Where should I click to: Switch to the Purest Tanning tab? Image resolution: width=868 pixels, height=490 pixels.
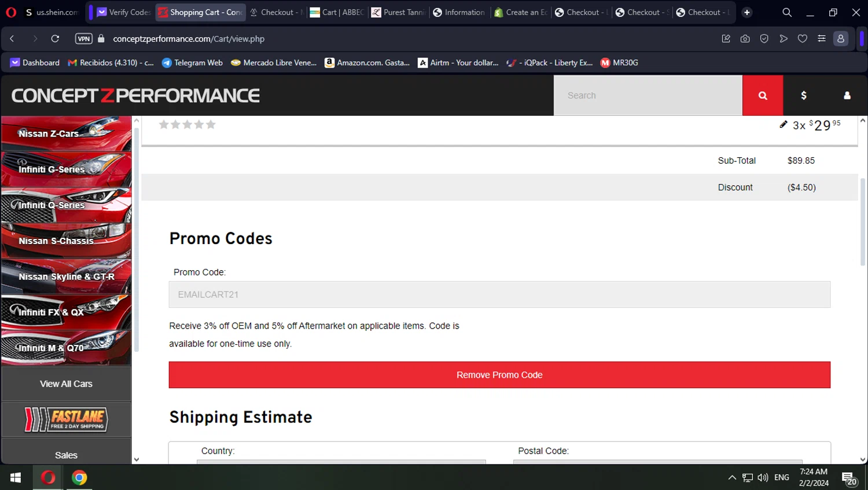pyautogui.click(x=398, y=12)
